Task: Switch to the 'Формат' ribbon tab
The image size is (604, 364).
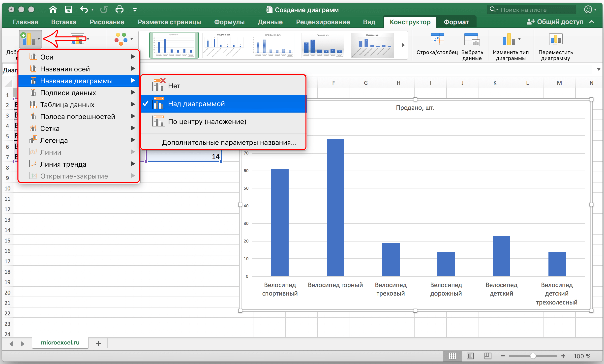Action: tap(456, 22)
